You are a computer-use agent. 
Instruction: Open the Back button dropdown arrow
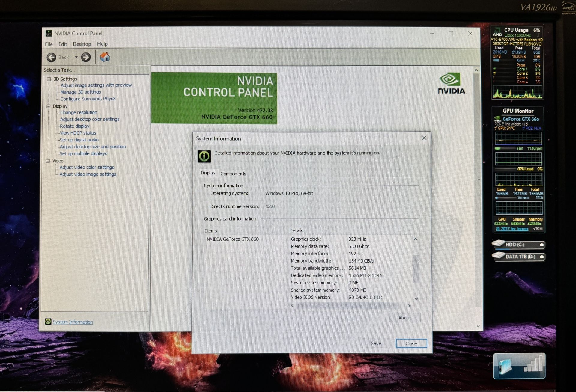(76, 57)
